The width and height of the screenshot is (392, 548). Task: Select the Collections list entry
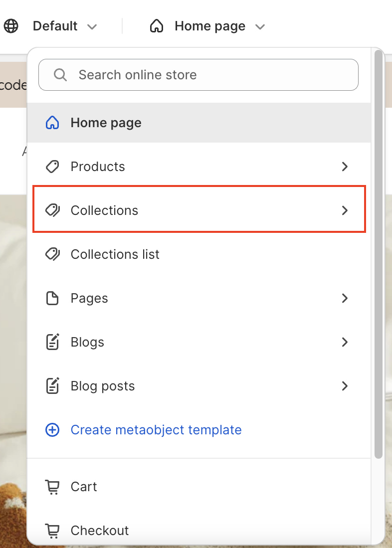click(x=198, y=254)
